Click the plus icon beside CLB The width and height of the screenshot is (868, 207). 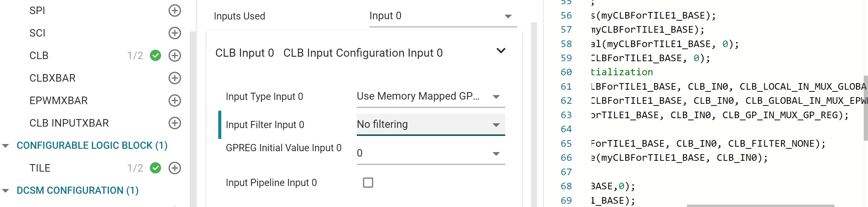click(174, 55)
